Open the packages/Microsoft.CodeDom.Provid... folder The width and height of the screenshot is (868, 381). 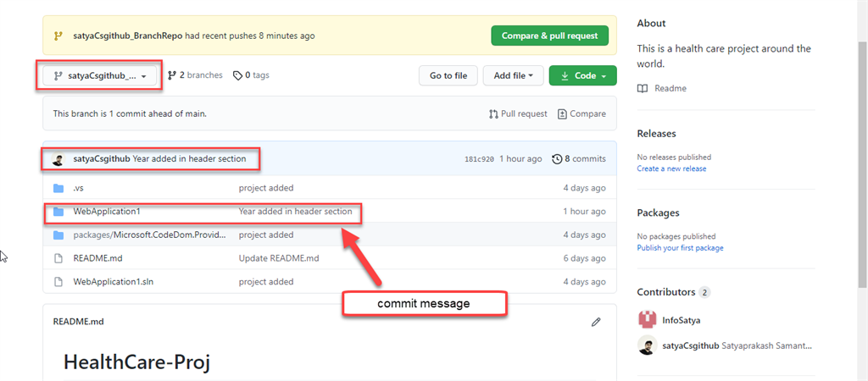point(149,235)
